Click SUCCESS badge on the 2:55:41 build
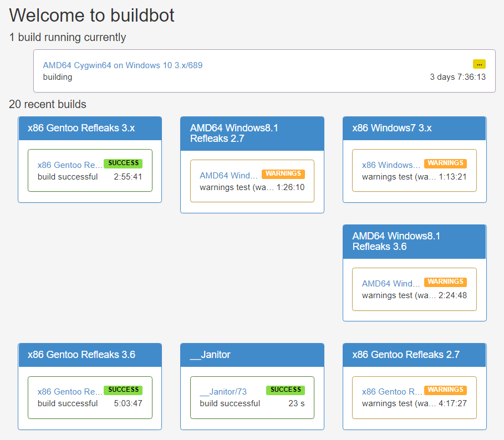This screenshot has width=504, height=440. [123, 163]
